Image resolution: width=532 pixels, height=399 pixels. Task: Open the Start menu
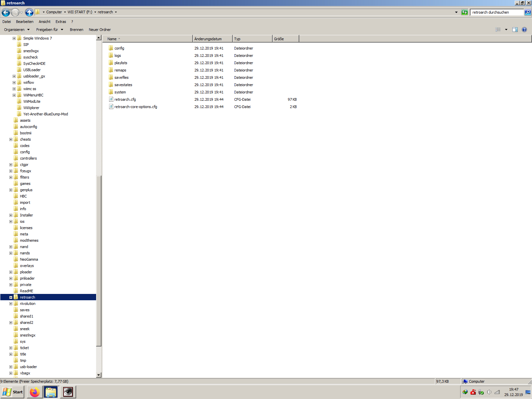[x=13, y=392]
